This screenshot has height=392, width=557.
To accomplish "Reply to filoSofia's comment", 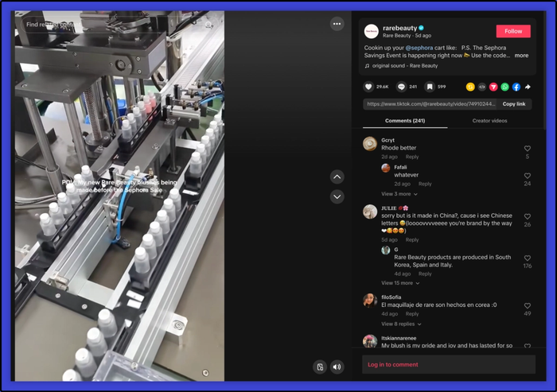I will [412, 314].
